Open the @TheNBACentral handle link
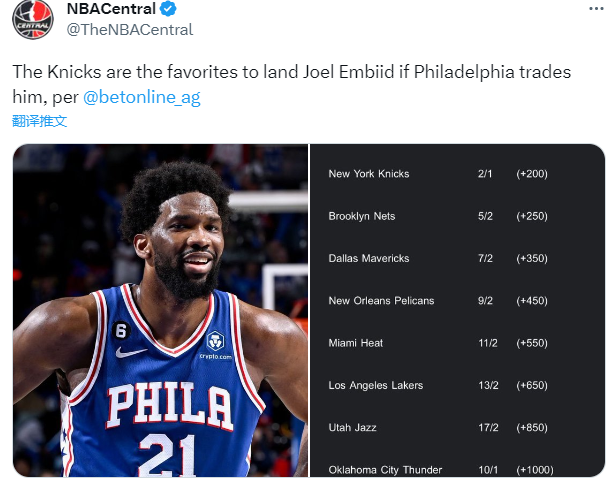This screenshot has height=482, width=608. pyautogui.click(x=129, y=30)
